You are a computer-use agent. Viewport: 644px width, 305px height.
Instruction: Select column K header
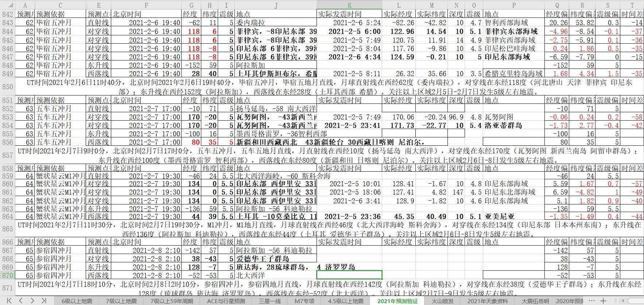pos(349,5)
